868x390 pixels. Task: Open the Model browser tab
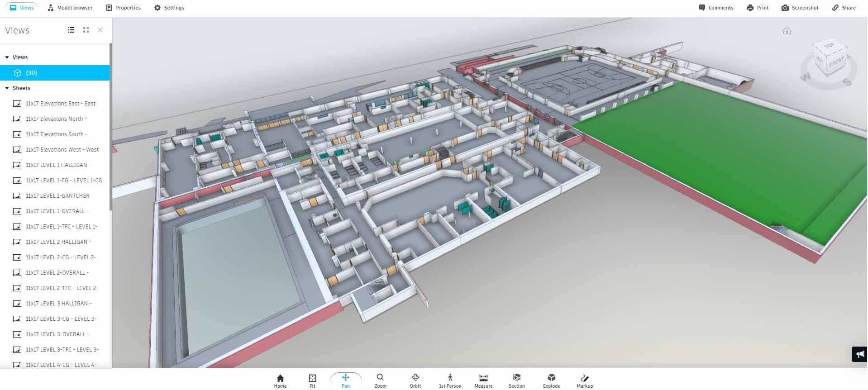(70, 8)
